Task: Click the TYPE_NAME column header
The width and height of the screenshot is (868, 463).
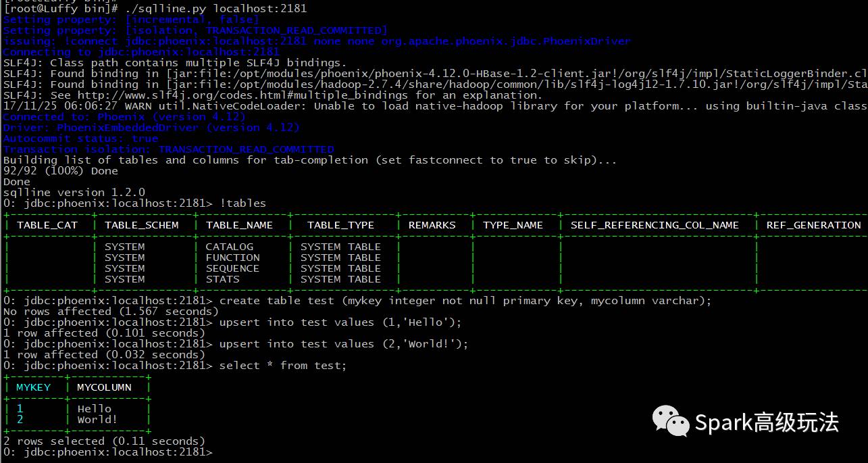Action: (x=513, y=225)
